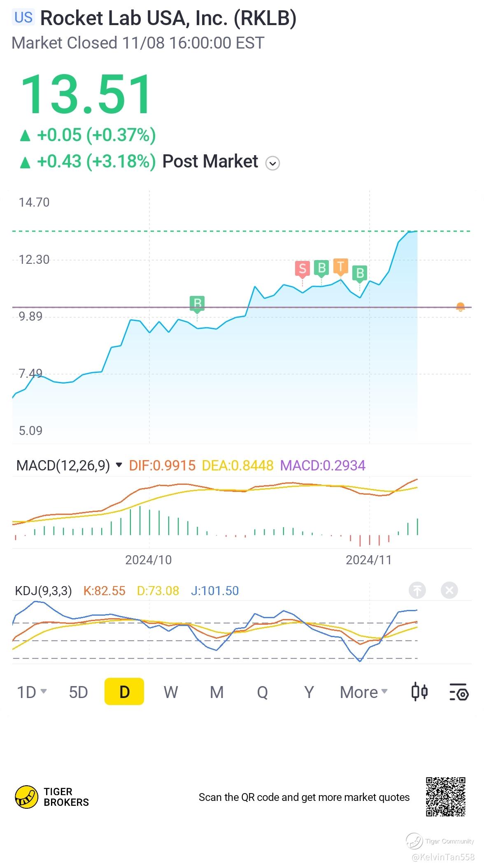
Task: Select the highlighted D daily tab
Action: click(x=124, y=691)
